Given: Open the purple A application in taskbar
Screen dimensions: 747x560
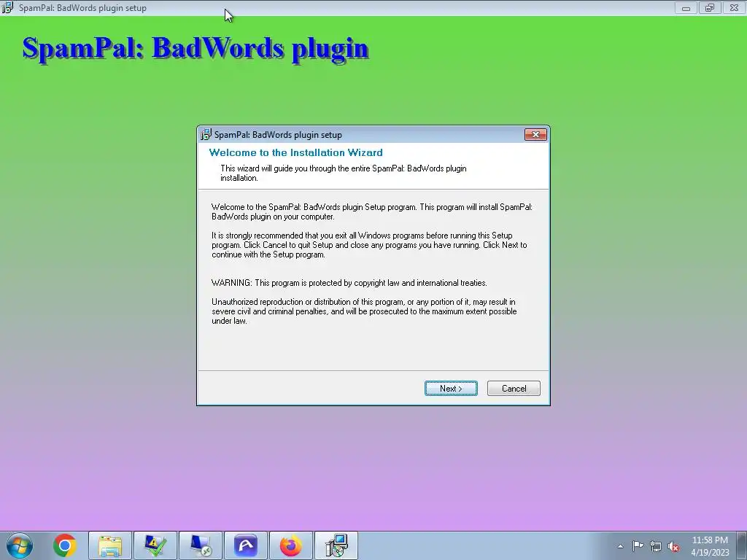Looking at the screenshot, I should click(246, 545).
